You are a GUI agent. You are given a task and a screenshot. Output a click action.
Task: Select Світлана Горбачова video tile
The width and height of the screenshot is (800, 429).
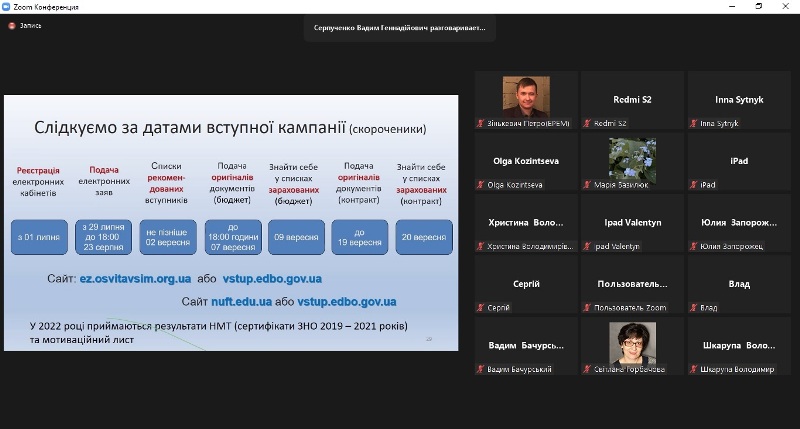(633, 343)
